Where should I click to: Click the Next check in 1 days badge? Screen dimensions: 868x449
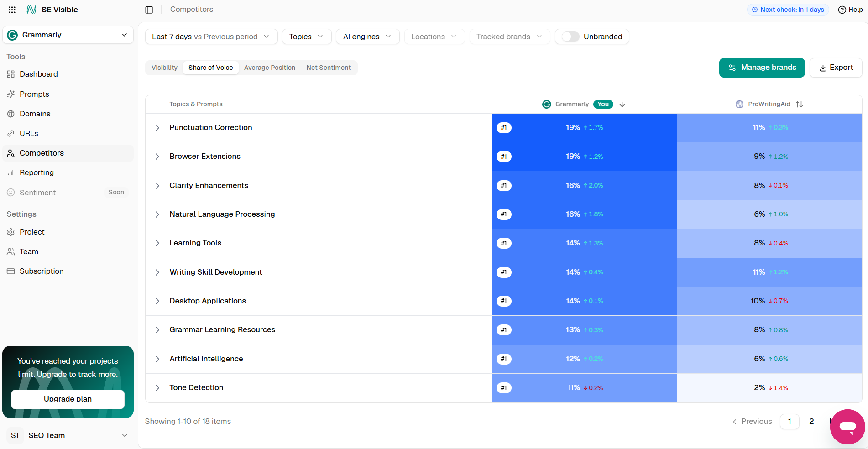tap(788, 10)
